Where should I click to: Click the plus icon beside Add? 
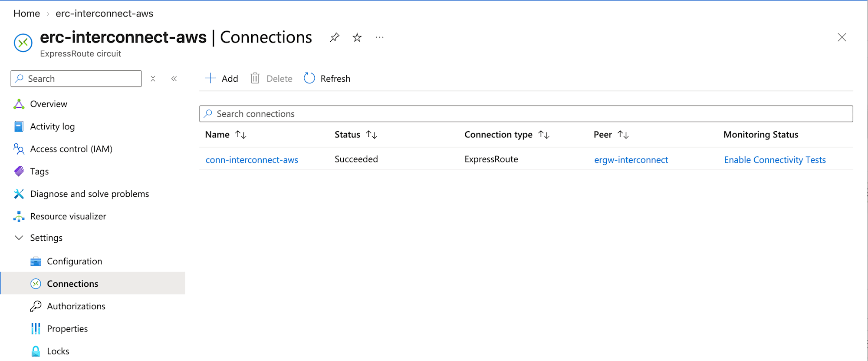(x=210, y=78)
